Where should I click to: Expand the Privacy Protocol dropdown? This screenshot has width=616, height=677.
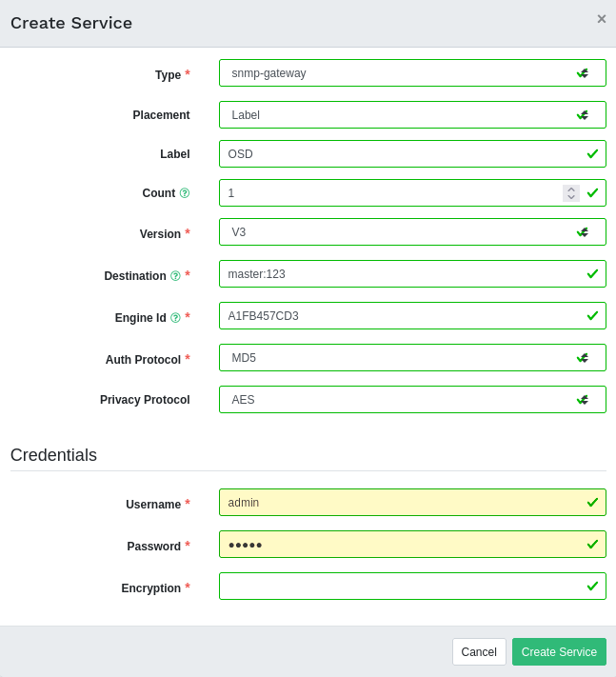pyautogui.click(x=411, y=400)
